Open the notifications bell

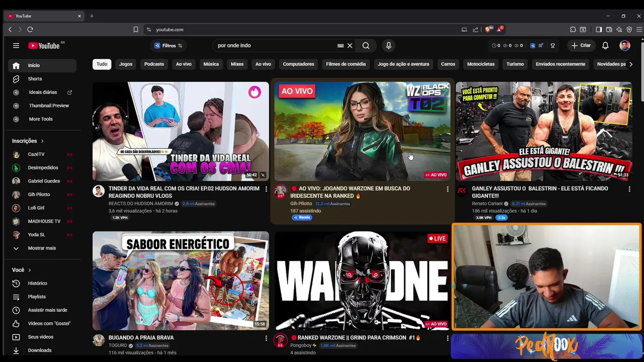point(605,46)
